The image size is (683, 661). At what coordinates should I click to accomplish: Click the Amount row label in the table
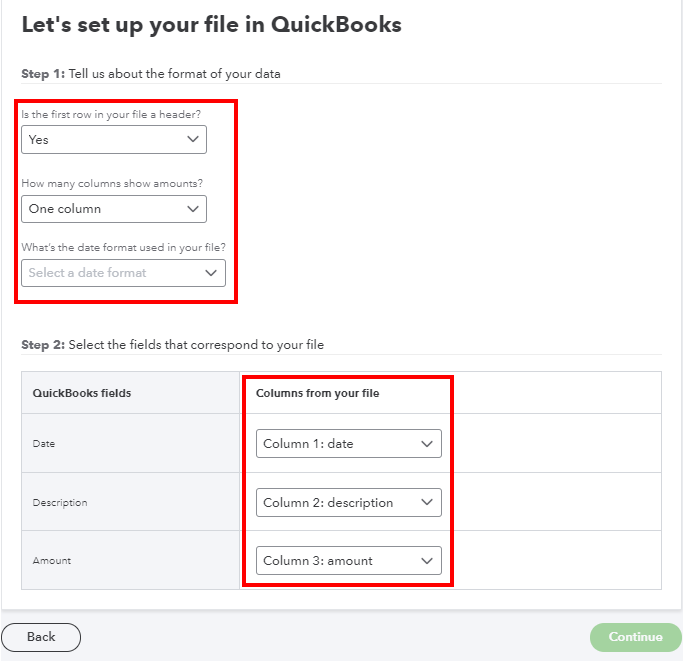[52, 561]
